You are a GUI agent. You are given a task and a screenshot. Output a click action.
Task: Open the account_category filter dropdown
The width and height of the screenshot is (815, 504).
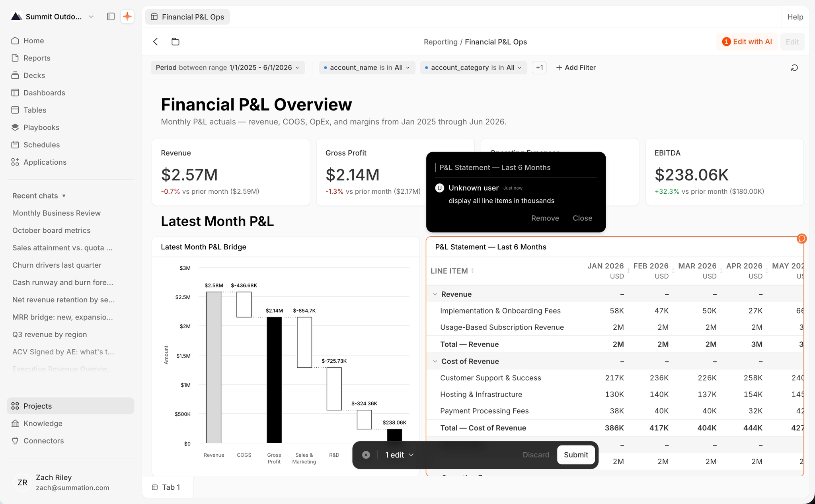(x=473, y=68)
